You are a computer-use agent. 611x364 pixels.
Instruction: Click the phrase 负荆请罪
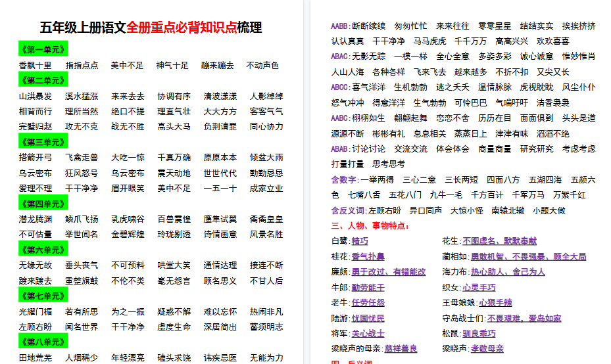pyautogui.click(x=220, y=127)
